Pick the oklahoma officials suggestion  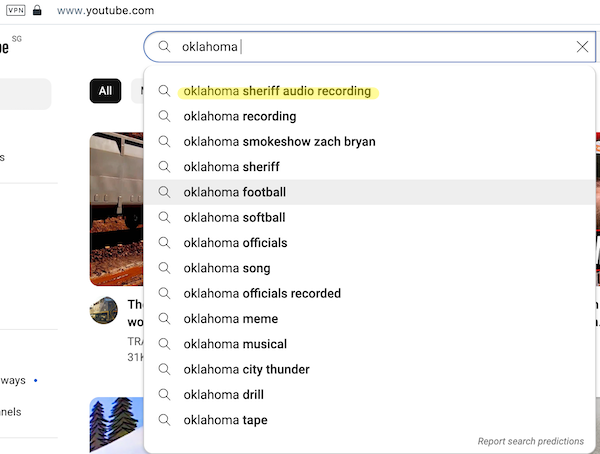(x=369, y=243)
